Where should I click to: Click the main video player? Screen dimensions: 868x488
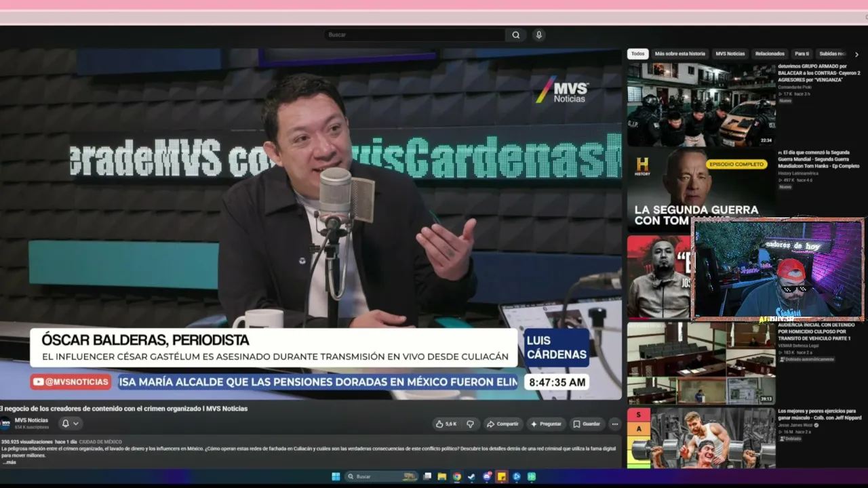coord(311,224)
